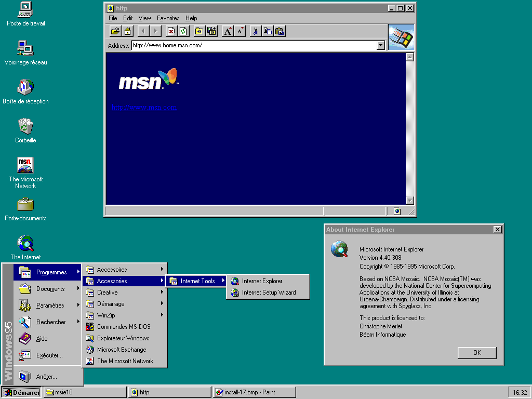This screenshot has width=532, height=399.
Task: Follow the http://www.msn.com link
Action: (x=144, y=108)
